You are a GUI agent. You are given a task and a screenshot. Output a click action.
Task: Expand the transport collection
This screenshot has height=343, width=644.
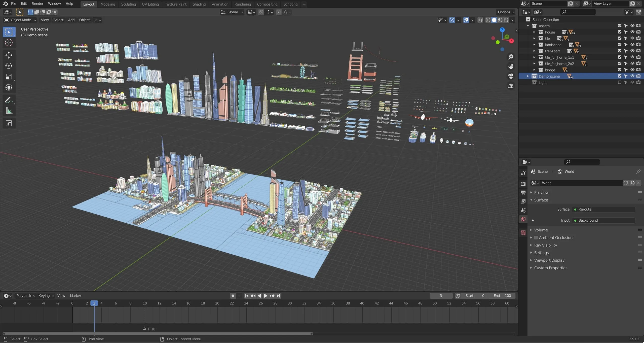coord(534,51)
